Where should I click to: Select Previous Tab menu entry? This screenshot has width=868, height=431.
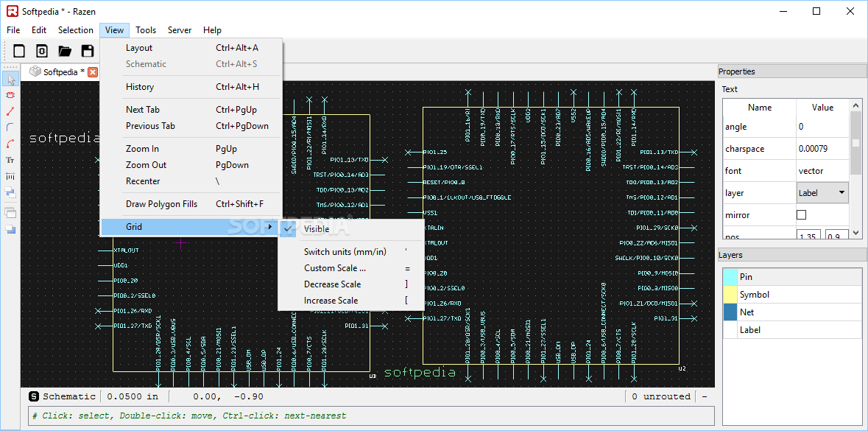tap(191, 126)
